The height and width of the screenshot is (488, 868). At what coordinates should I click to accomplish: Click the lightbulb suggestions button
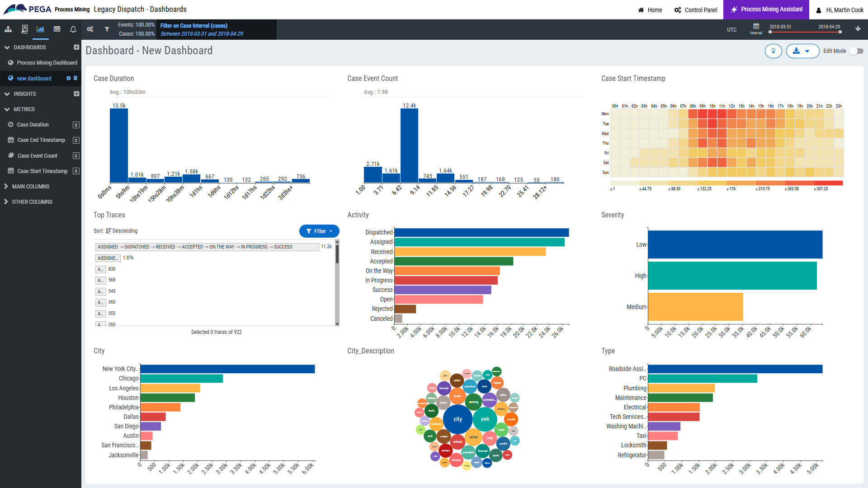pos(774,51)
